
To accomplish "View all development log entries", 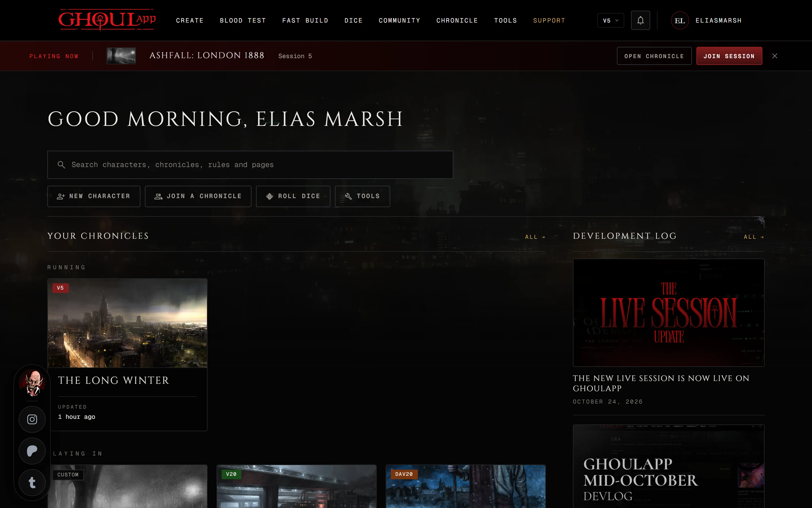I will click(754, 237).
